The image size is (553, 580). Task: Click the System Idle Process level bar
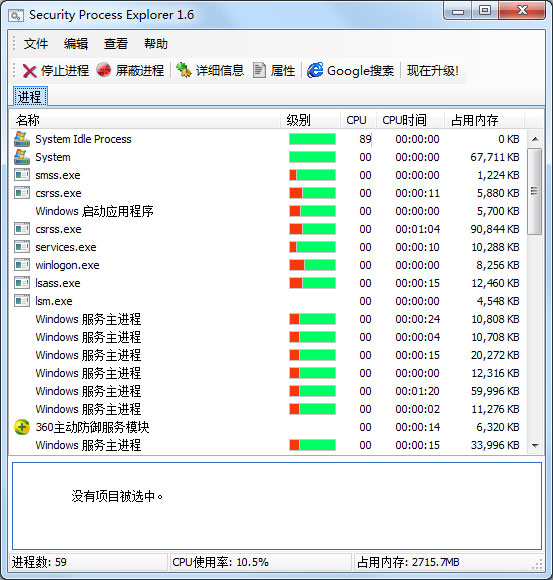coord(312,139)
